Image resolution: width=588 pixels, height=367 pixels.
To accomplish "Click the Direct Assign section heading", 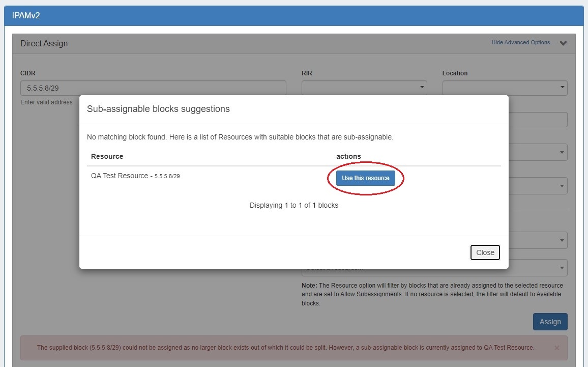I will [44, 44].
